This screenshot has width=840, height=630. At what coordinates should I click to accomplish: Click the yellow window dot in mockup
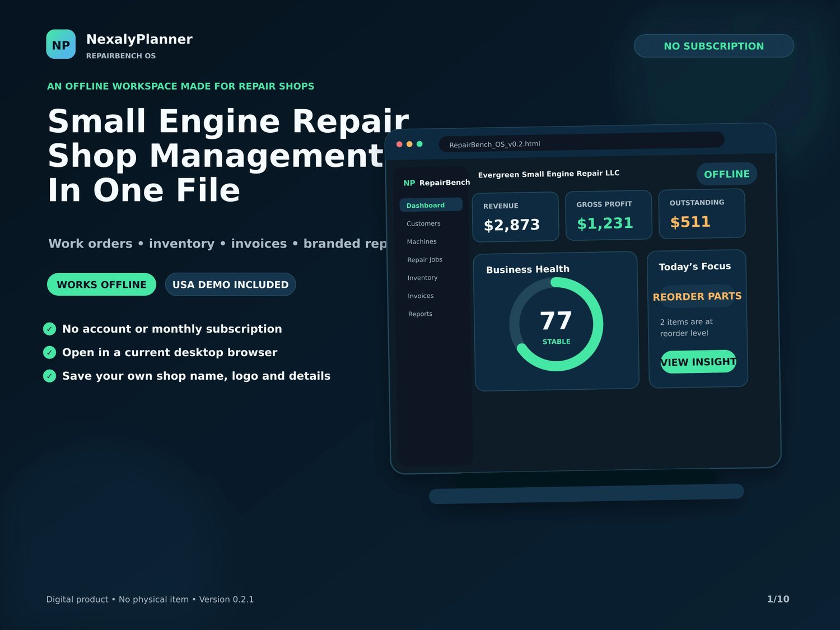click(409, 144)
